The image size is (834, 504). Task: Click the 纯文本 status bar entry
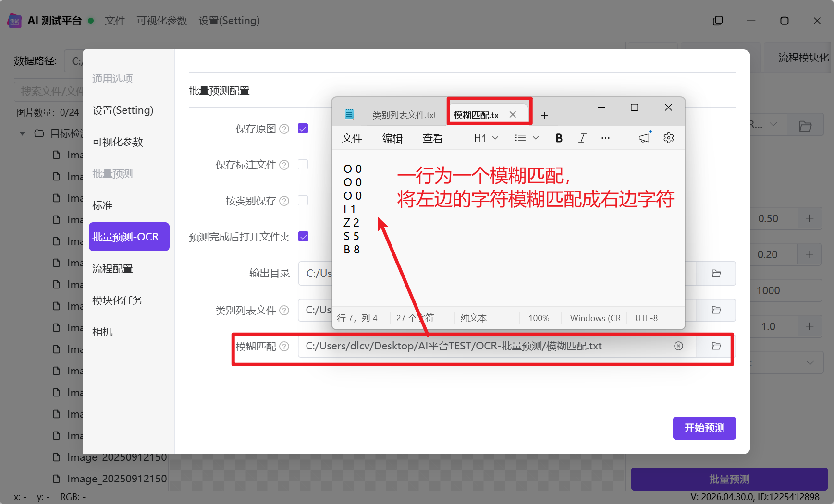474,318
